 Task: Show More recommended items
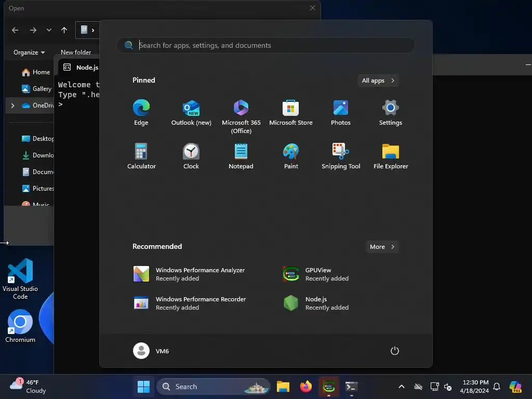pyautogui.click(x=382, y=247)
